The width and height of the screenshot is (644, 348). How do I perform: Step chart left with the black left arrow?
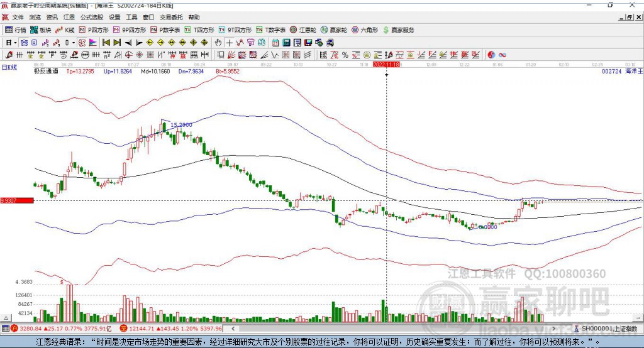click(x=128, y=43)
